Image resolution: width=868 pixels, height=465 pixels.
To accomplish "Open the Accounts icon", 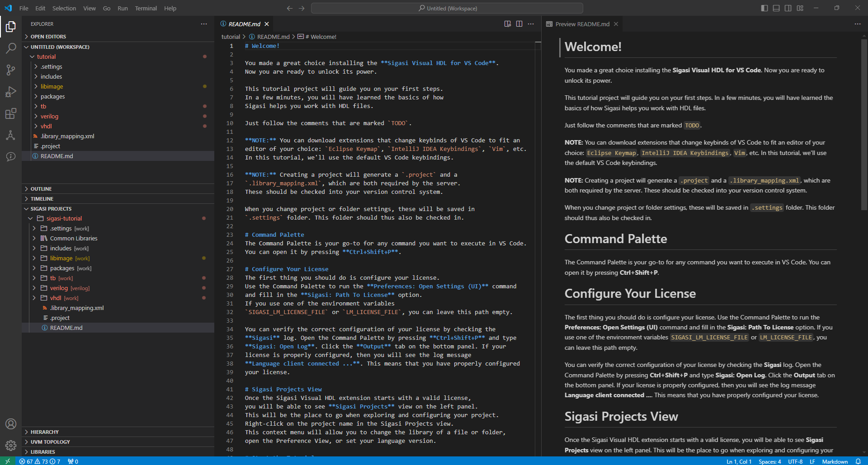I will tap(11, 424).
